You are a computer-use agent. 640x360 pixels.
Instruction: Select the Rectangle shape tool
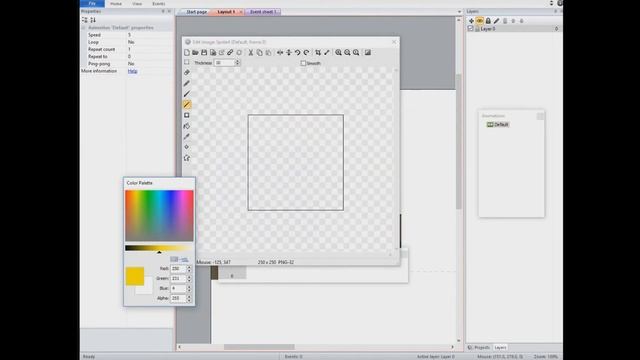187,115
